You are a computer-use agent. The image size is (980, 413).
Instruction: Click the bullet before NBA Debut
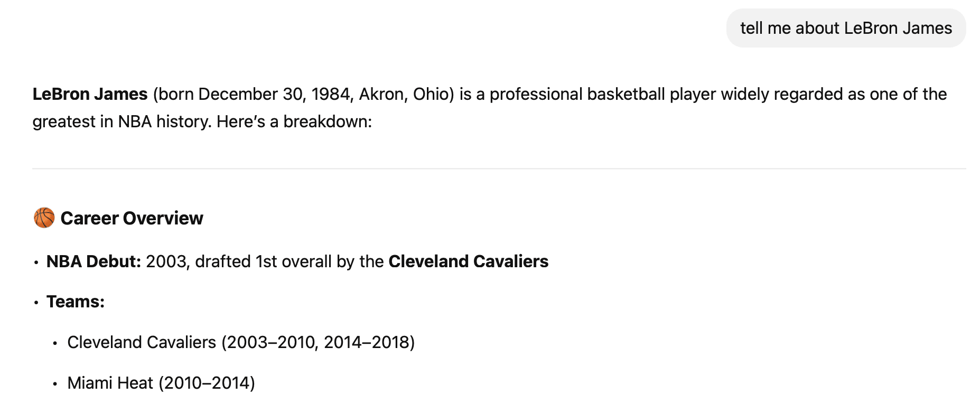pyautogui.click(x=36, y=262)
